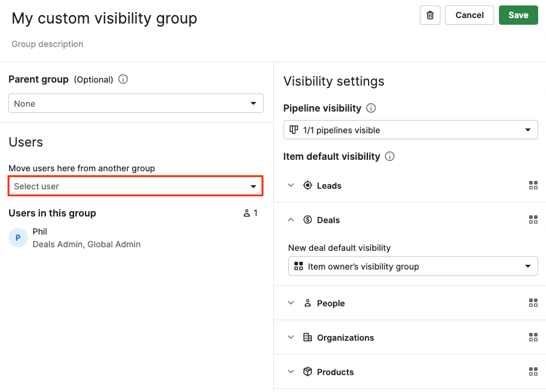
Task: Click info icon beside Pipeline visibility
Action: [x=371, y=109]
